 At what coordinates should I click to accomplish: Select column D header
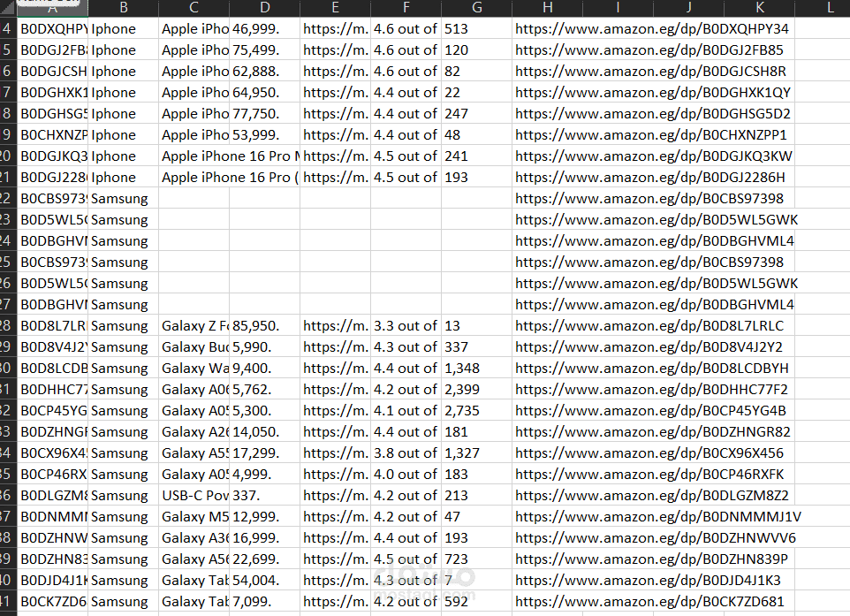point(264,8)
